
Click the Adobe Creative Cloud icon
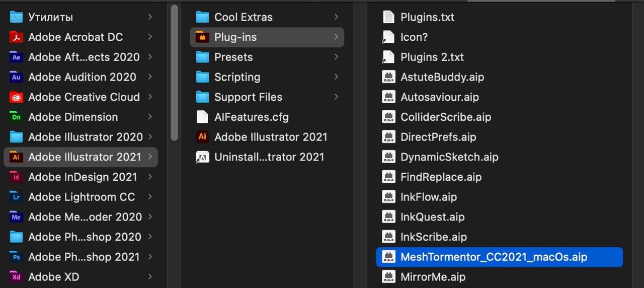[17, 97]
